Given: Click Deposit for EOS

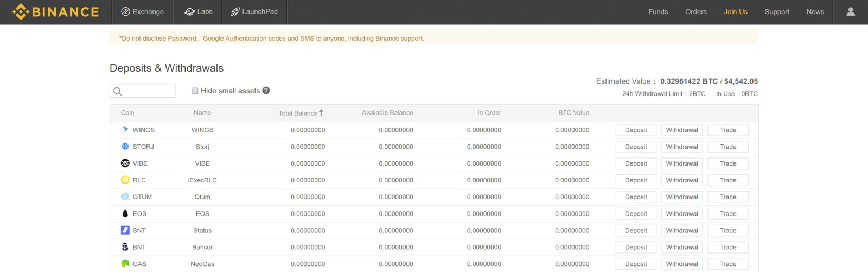Looking at the screenshot, I should click(636, 214).
